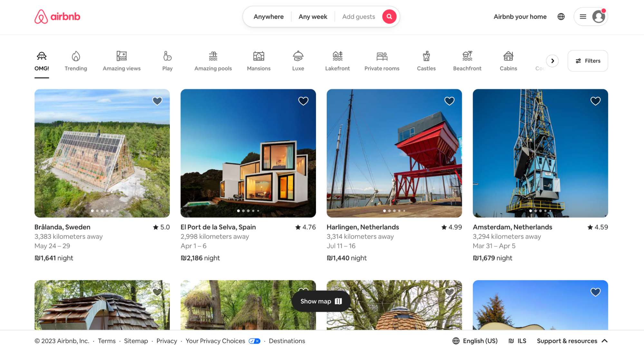Open the Filters dialog
This screenshot has height=352, width=644.
587,61
